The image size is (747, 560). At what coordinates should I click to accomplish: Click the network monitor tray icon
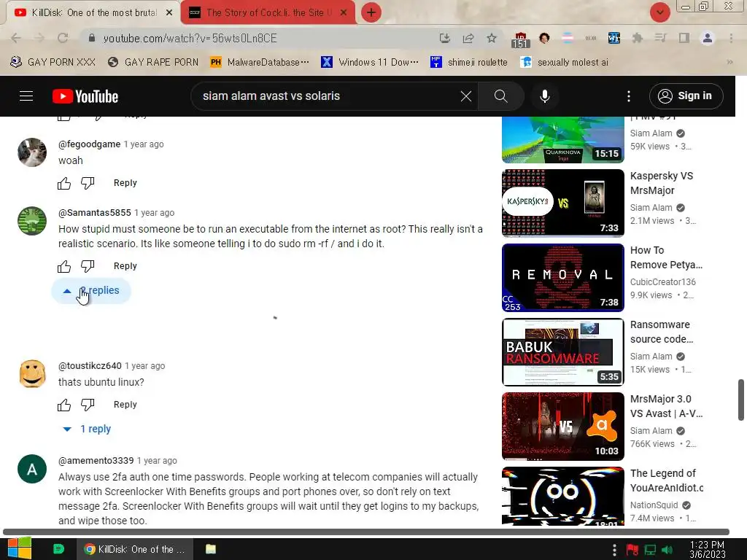tap(650, 550)
